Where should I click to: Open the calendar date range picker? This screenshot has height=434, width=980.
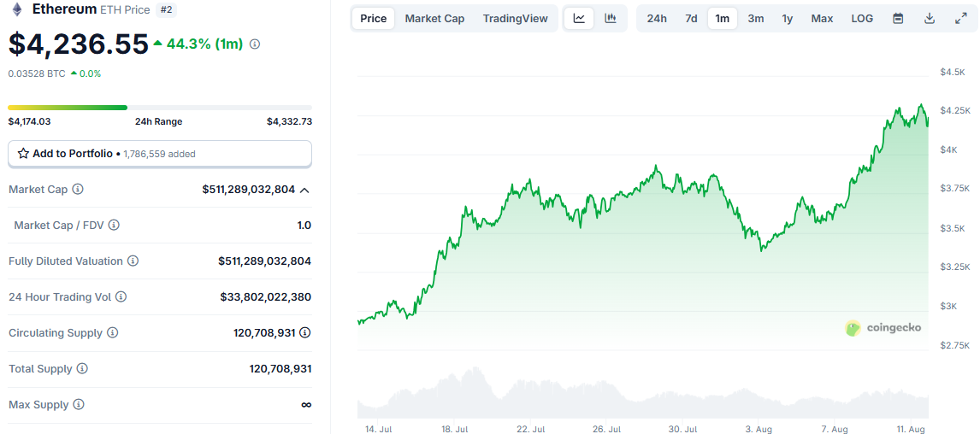(x=898, y=18)
